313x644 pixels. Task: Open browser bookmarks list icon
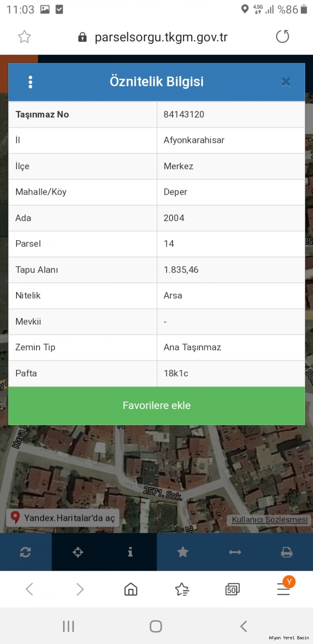pos(182,589)
